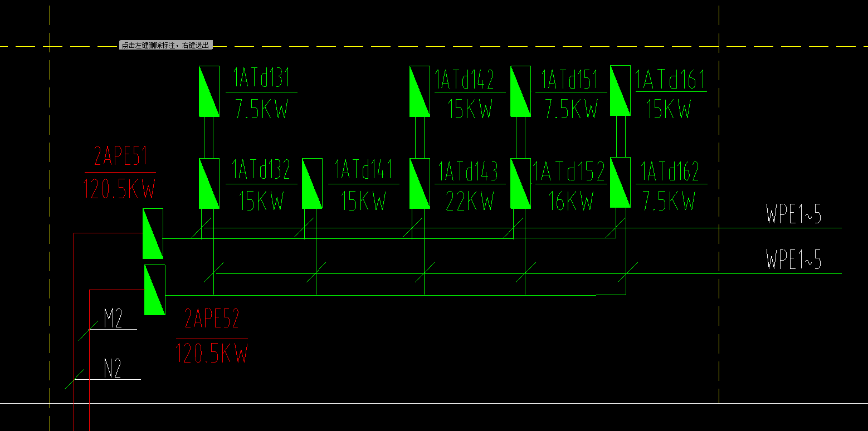This screenshot has width=868, height=431.
Task: Click the 7.5KW value under 1ATd162
Action: (x=670, y=201)
